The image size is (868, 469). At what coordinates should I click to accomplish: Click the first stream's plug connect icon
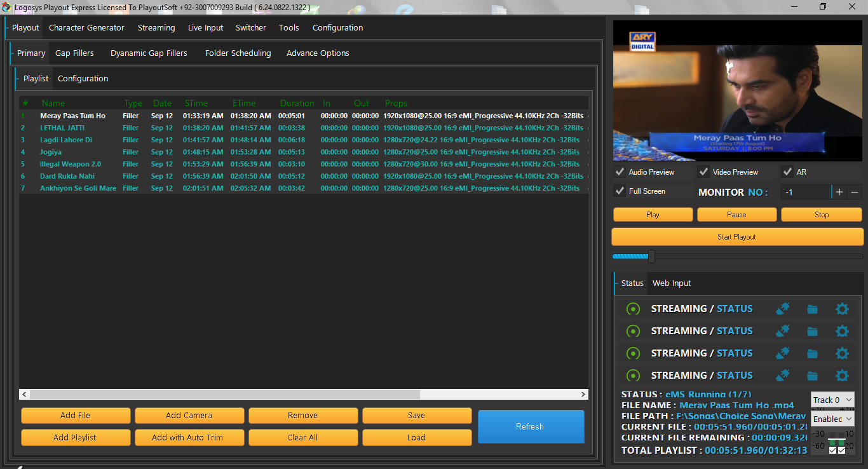782,309
